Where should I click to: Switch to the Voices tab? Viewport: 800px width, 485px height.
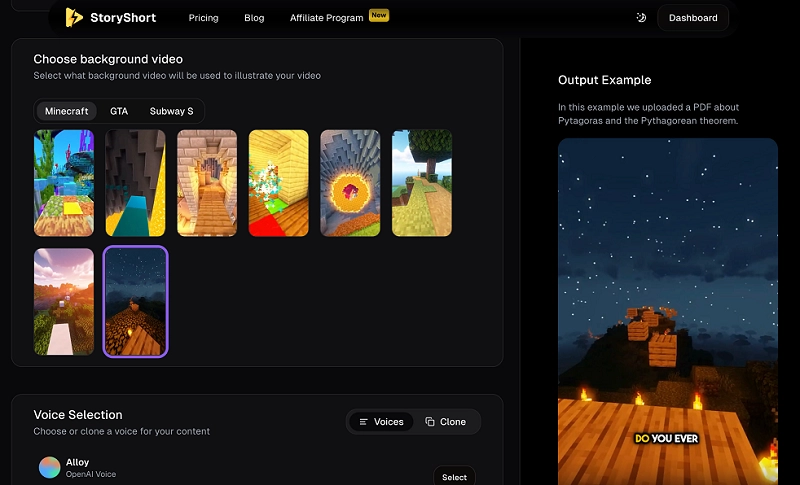(x=381, y=422)
